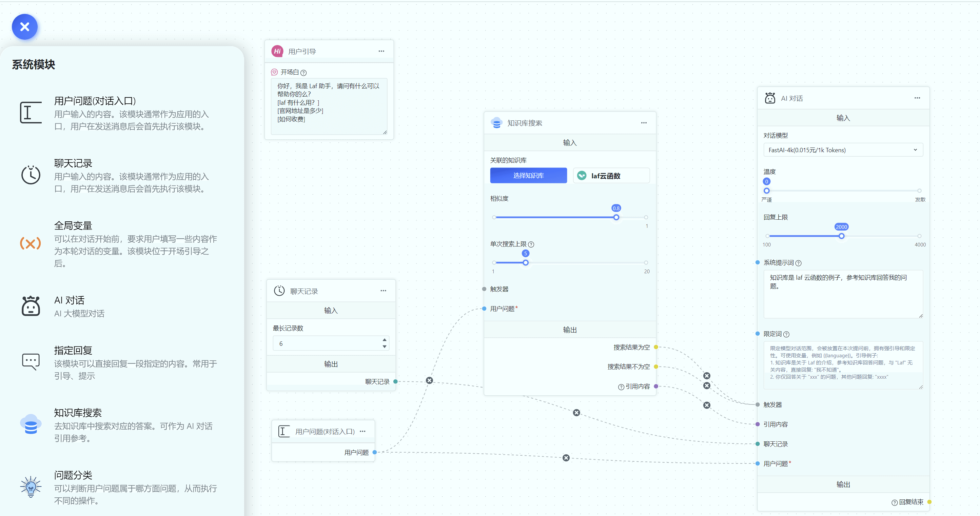980x516 pixels.
Task: Add the AI 对话 module from sidebar
Action: click(69, 301)
